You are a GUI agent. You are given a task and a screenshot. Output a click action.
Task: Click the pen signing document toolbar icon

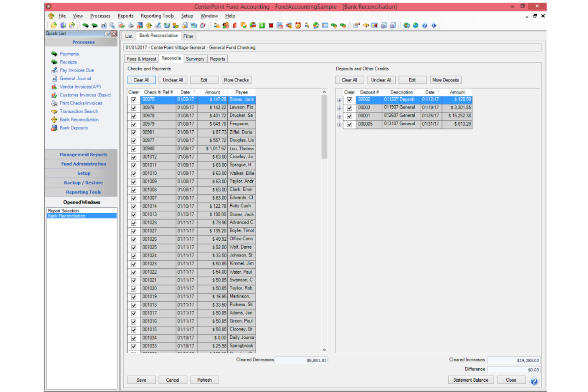158,25
